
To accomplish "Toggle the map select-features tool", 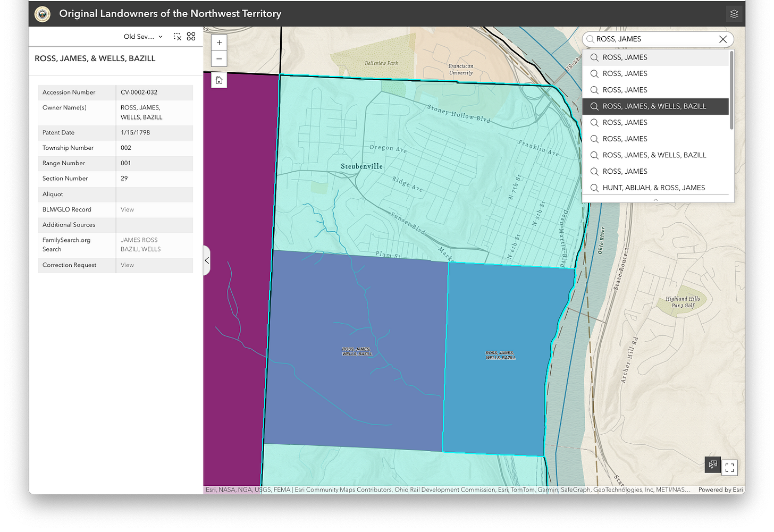I will pos(712,465).
